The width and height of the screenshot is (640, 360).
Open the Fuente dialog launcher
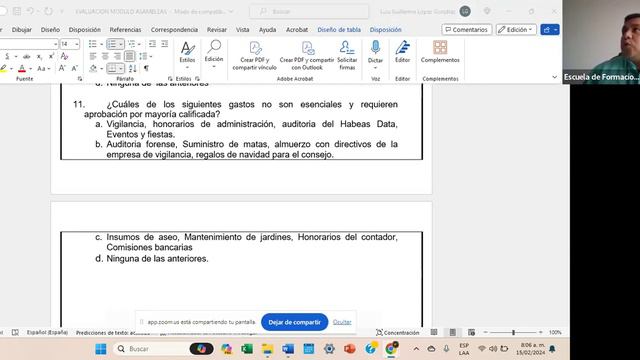point(80,79)
